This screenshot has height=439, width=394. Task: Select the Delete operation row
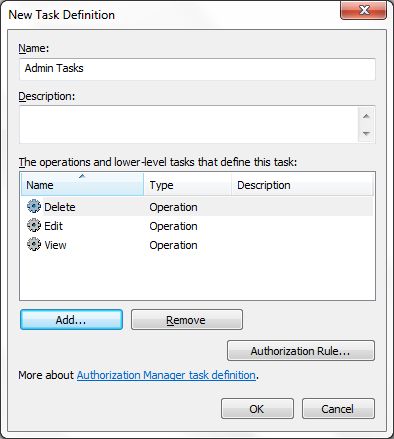pyautogui.click(x=197, y=207)
